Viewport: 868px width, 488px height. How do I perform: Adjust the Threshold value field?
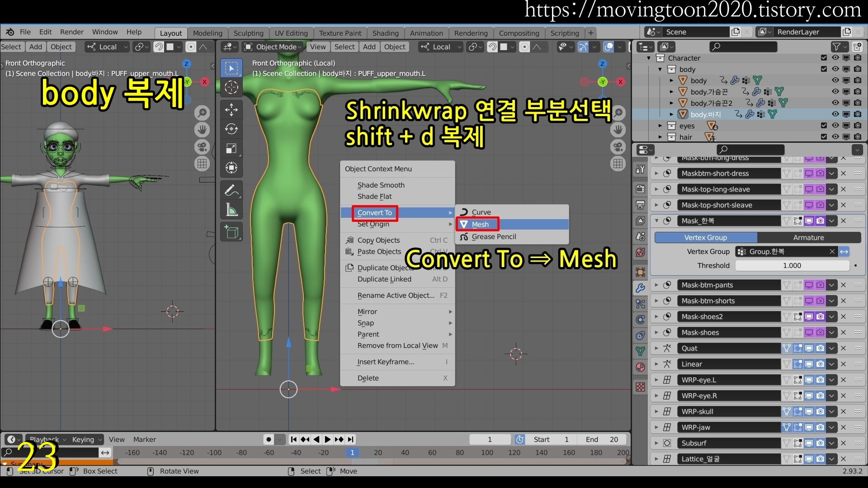click(x=792, y=266)
